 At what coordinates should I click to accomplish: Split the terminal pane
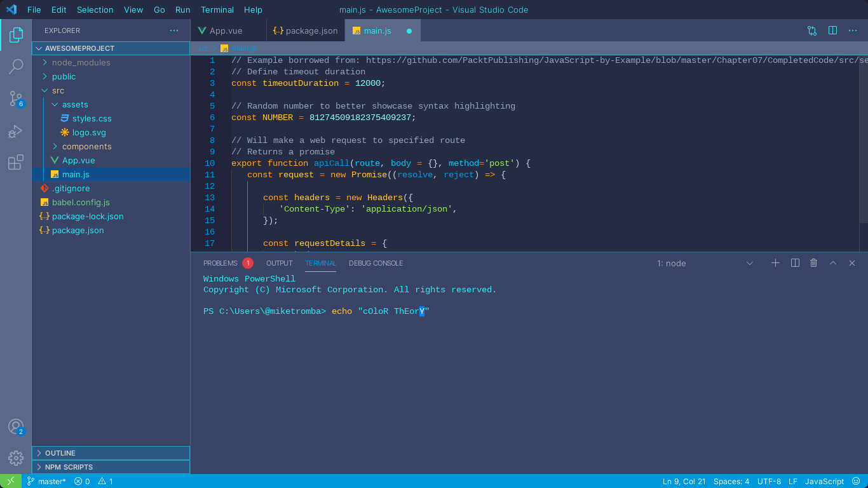pos(795,263)
